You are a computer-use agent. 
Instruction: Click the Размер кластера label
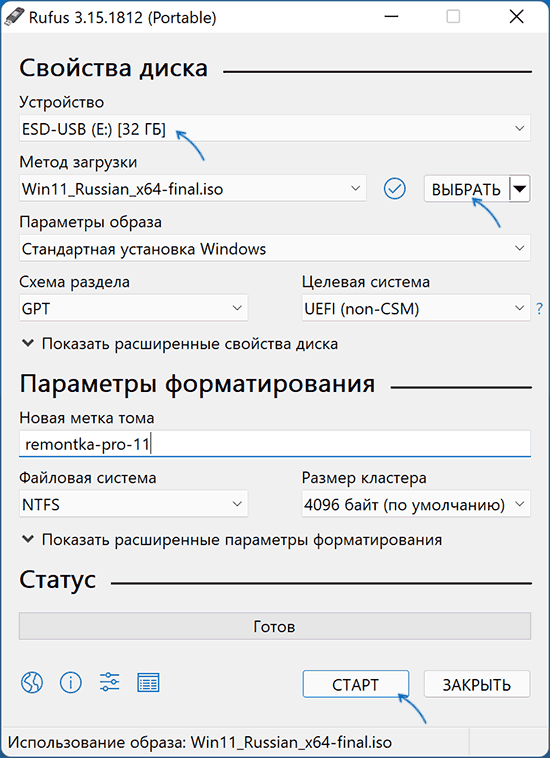[364, 478]
